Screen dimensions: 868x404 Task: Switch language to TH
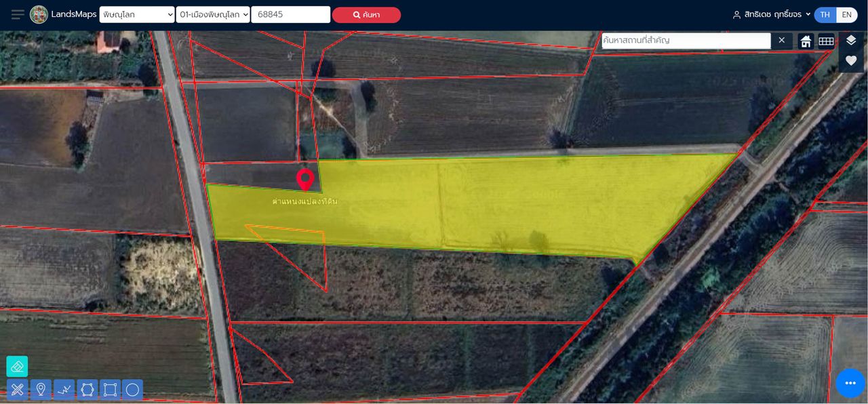pyautogui.click(x=825, y=15)
